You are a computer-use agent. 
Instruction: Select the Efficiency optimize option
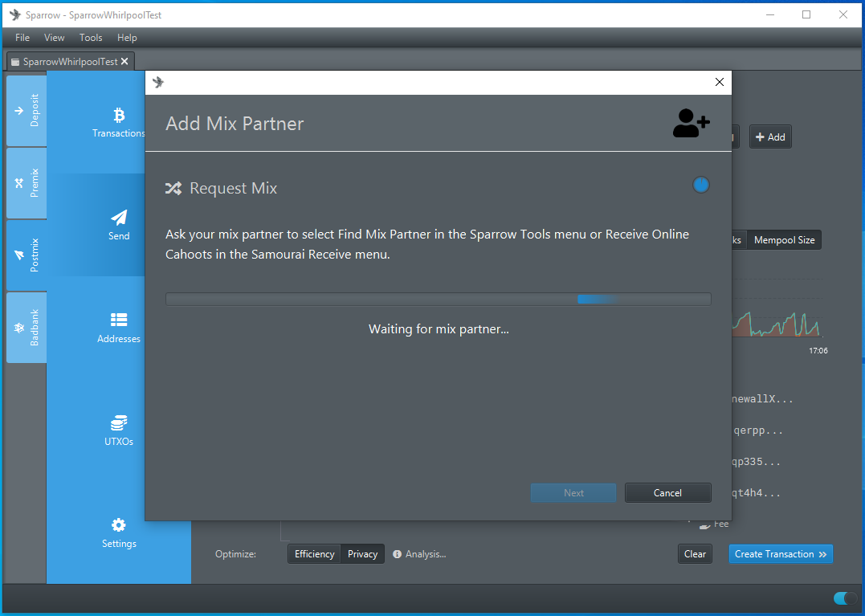click(x=315, y=554)
